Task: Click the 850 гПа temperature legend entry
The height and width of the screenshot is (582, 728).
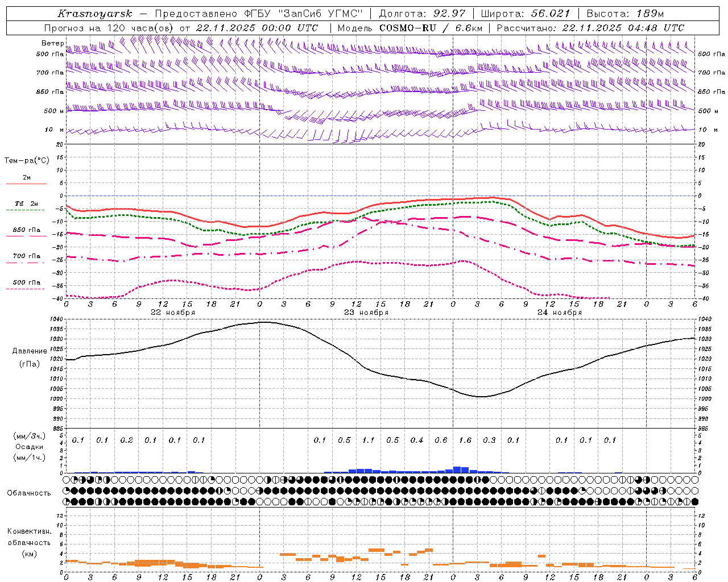Action: (x=27, y=230)
